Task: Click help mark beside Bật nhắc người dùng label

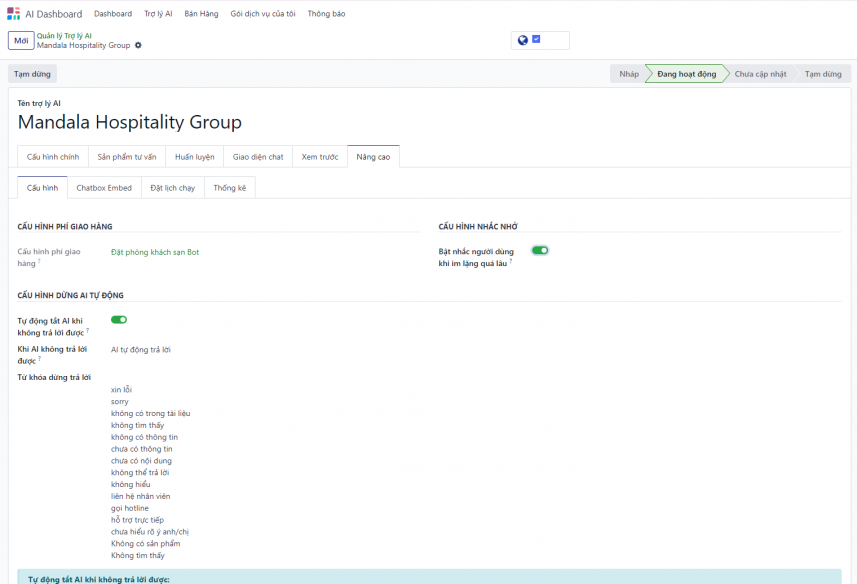Action: pyautogui.click(x=510, y=262)
